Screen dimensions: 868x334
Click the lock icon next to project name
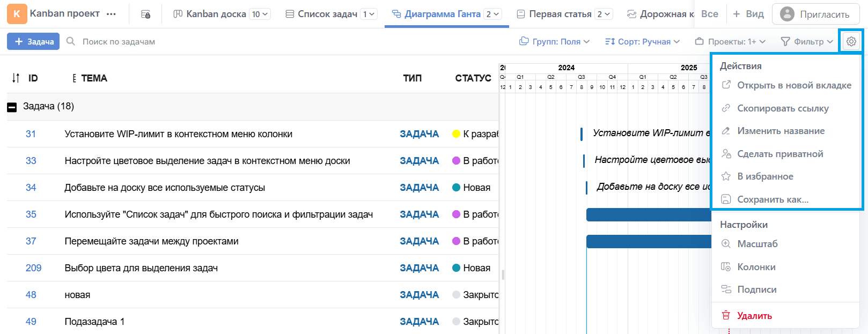145,14
